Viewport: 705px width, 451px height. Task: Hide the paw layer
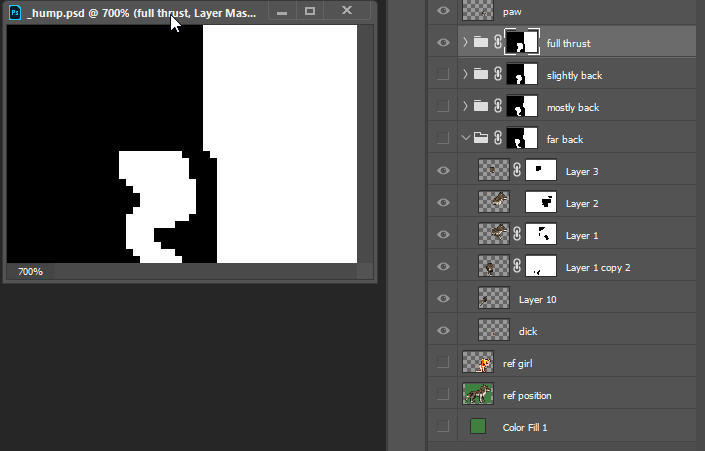click(x=443, y=11)
